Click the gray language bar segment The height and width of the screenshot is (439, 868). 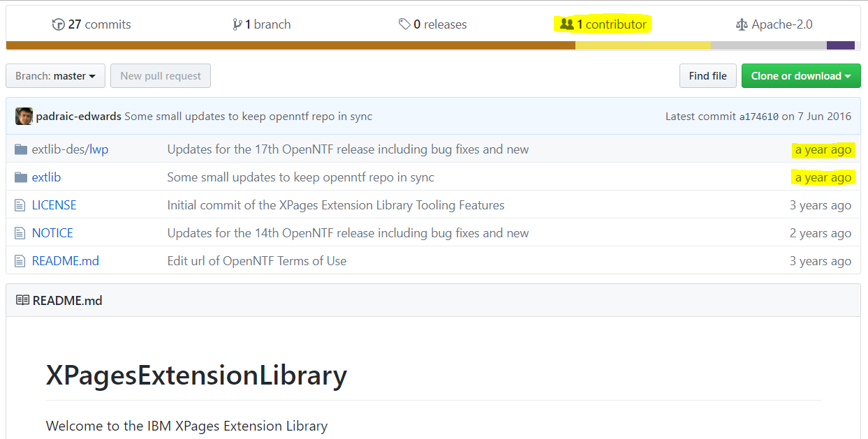(769, 45)
